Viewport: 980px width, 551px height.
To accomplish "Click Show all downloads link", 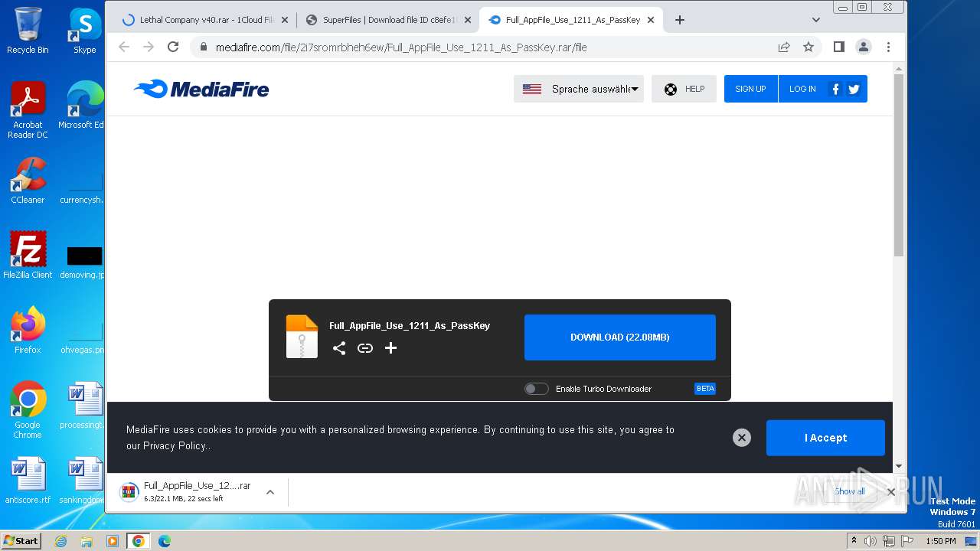I will pos(850,491).
